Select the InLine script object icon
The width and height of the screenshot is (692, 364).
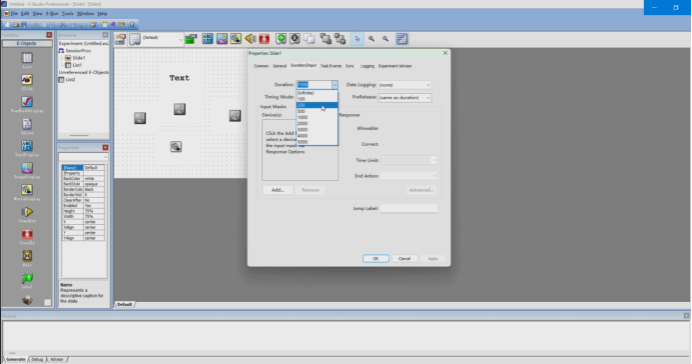(x=27, y=124)
